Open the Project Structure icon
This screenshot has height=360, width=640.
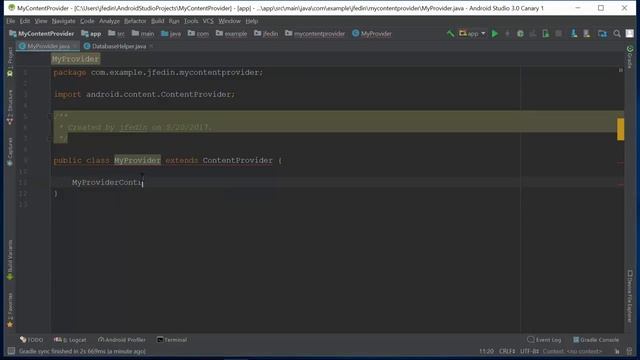tap(602, 34)
